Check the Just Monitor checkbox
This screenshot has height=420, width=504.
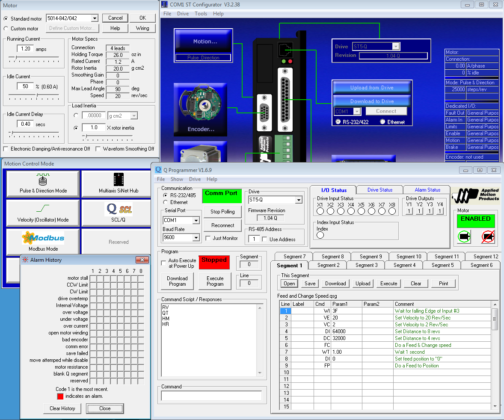coord(208,238)
